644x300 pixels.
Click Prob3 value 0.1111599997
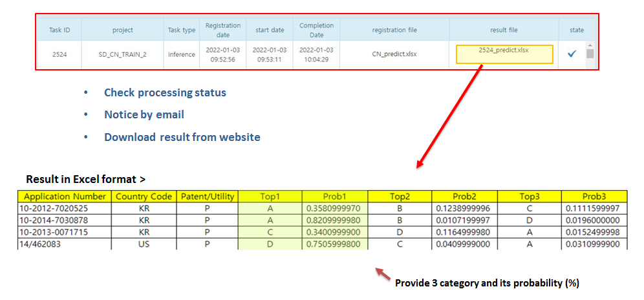(594, 208)
